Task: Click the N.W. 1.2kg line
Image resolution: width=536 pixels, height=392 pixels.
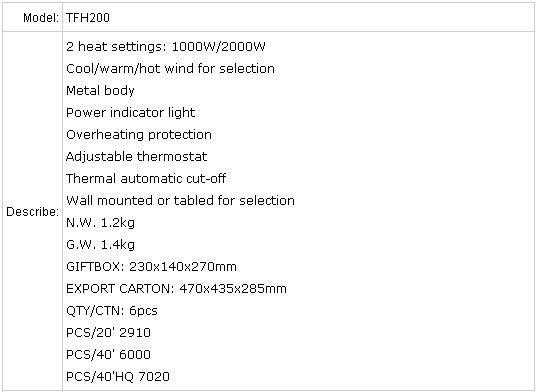Action: (100, 223)
